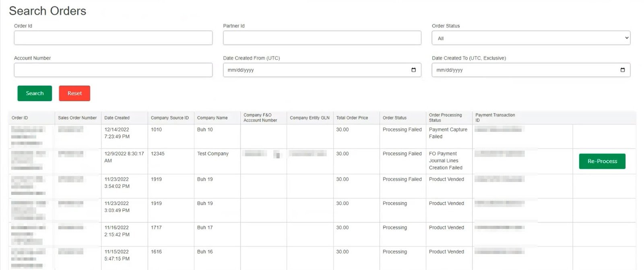
Task: Expand the Order Status dropdown
Action: 530,38
